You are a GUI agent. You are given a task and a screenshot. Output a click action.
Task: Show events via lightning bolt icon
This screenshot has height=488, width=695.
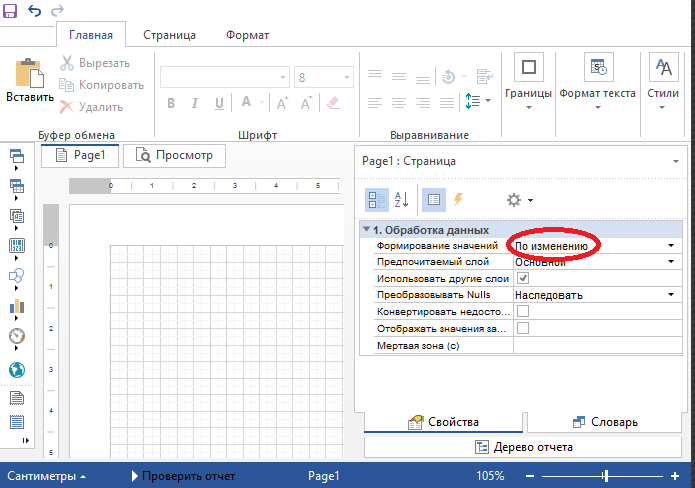[458, 199]
